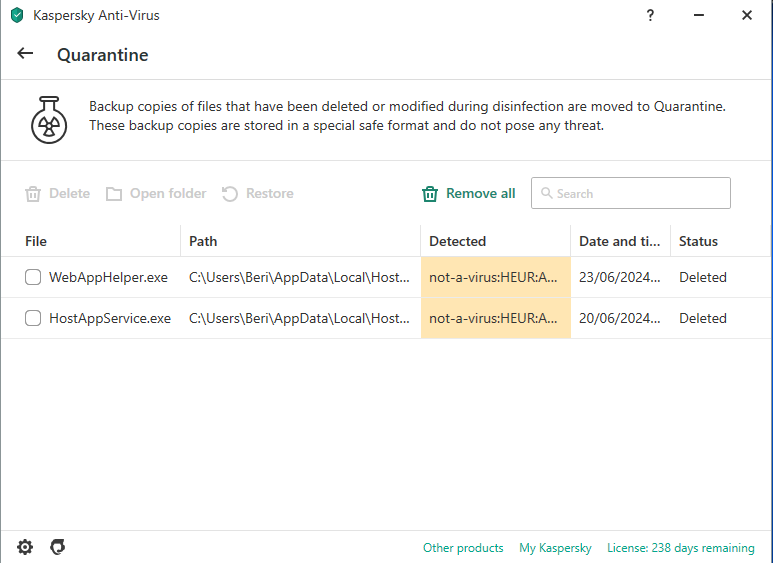Click the Open folder button
This screenshot has height=563, width=773.
coord(156,194)
